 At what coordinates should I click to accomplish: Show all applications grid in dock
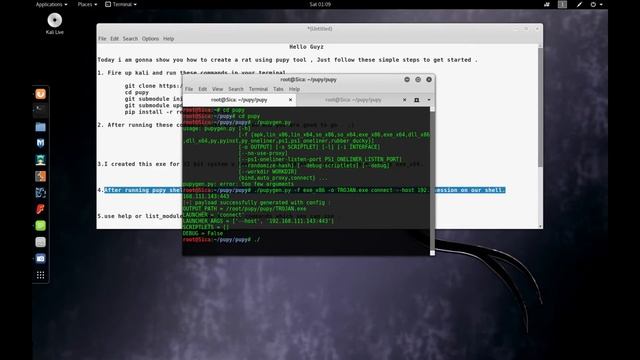[40, 275]
